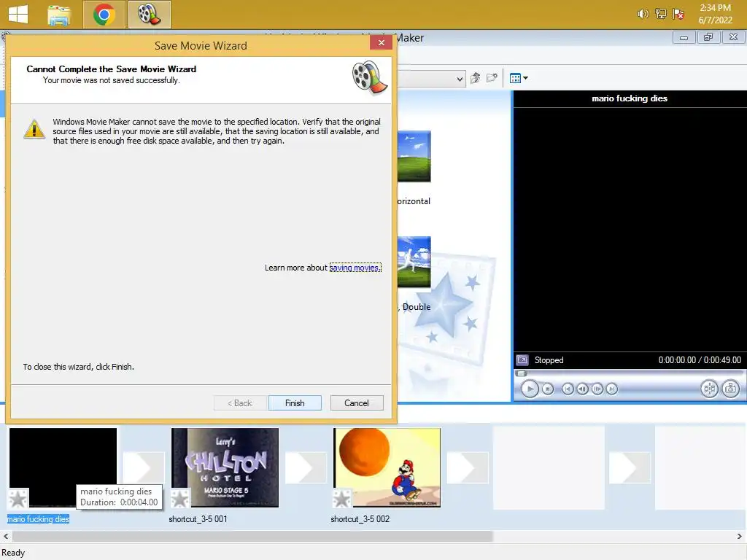
Task: Click New Collection Folder icon
Action: click(x=492, y=78)
